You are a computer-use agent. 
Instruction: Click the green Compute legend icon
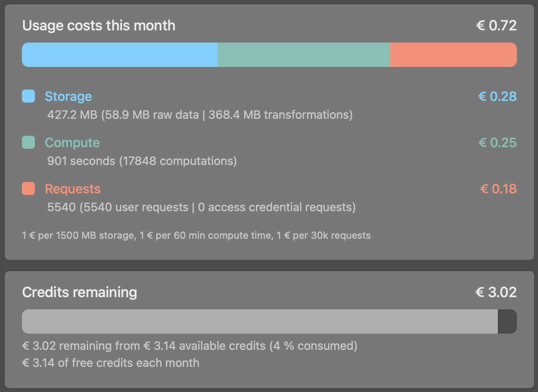pyautogui.click(x=28, y=142)
